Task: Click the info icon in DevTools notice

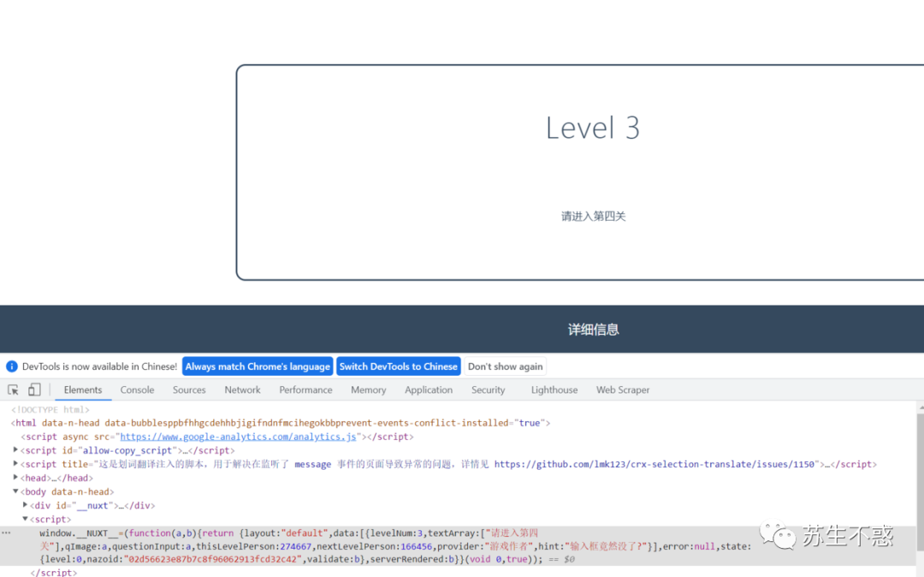Action: click(x=11, y=366)
